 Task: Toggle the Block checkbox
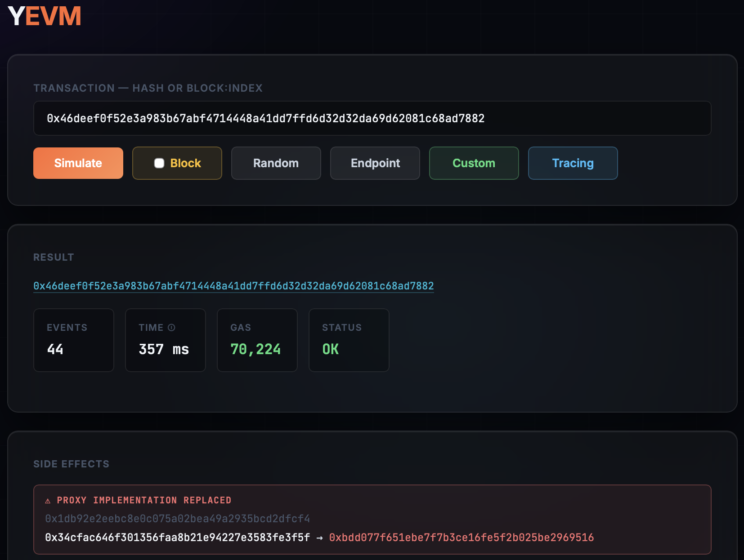pos(159,163)
